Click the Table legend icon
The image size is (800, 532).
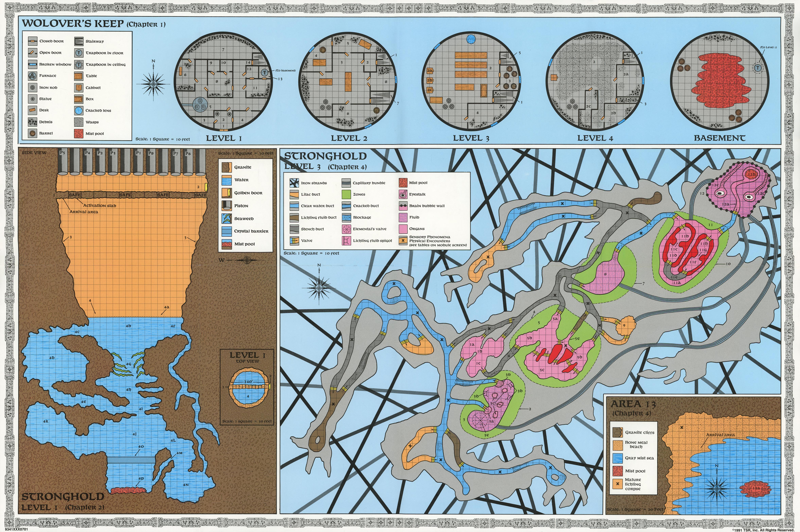click(79, 76)
